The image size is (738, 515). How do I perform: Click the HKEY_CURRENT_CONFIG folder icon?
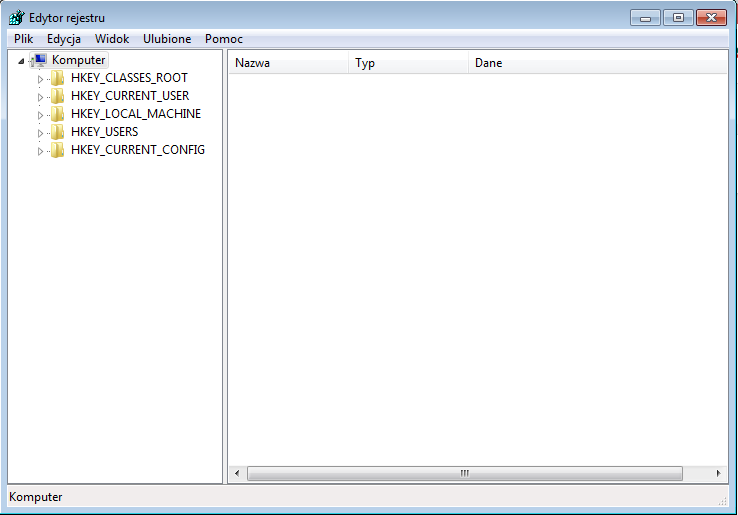pyautogui.click(x=58, y=150)
